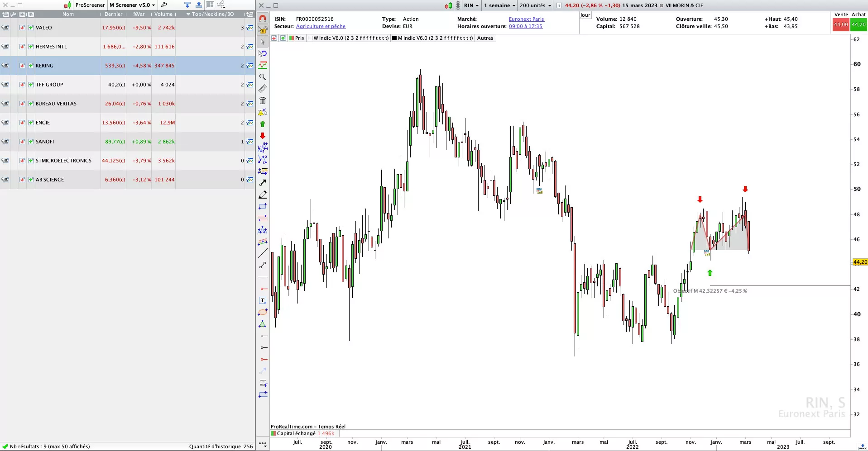The image size is (868, 451).
Task: Click the Prix red-green color swatch
Action: pos(292,38)
